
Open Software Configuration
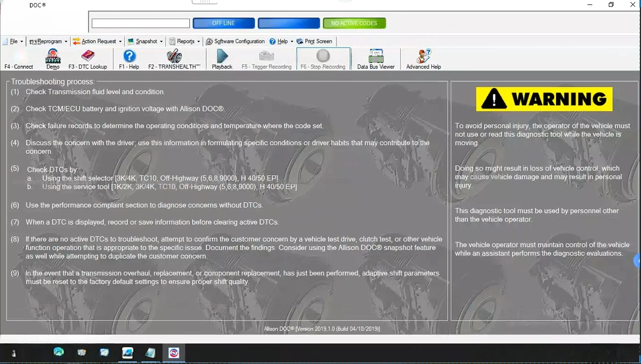pyautogui.click(x=235, y=41)
